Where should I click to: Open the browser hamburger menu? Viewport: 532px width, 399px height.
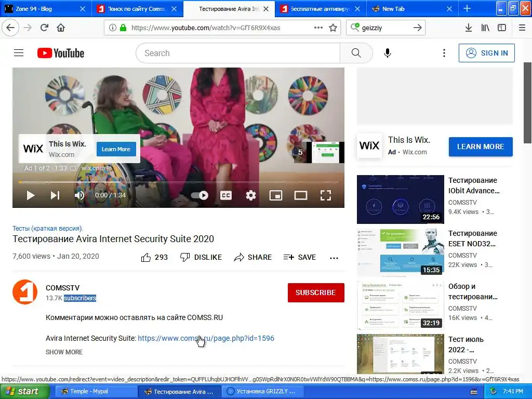(522, 28)
